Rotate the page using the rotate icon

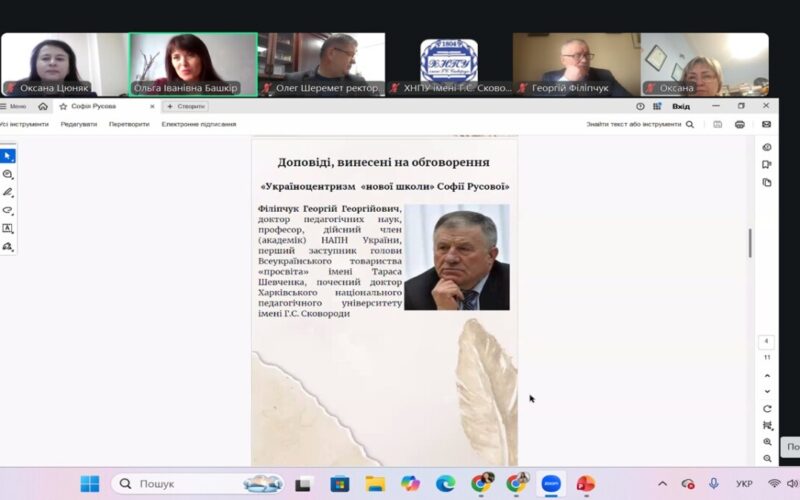(767, 408)
